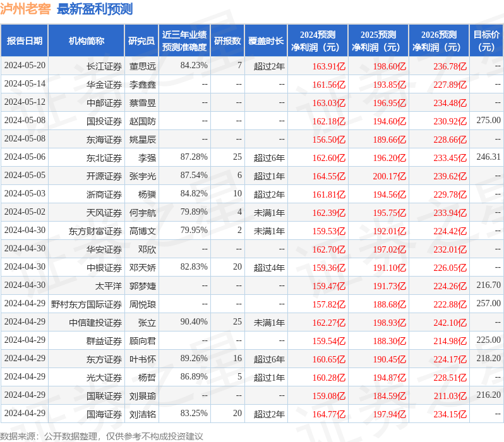Click accuracy value 90.40%
Viewport: 504px width, 442px height.
(x=194, y=322)
